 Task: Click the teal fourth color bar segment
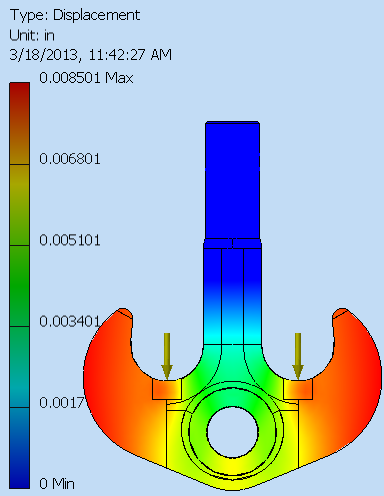pyautogui.click(x=19, y=367)
